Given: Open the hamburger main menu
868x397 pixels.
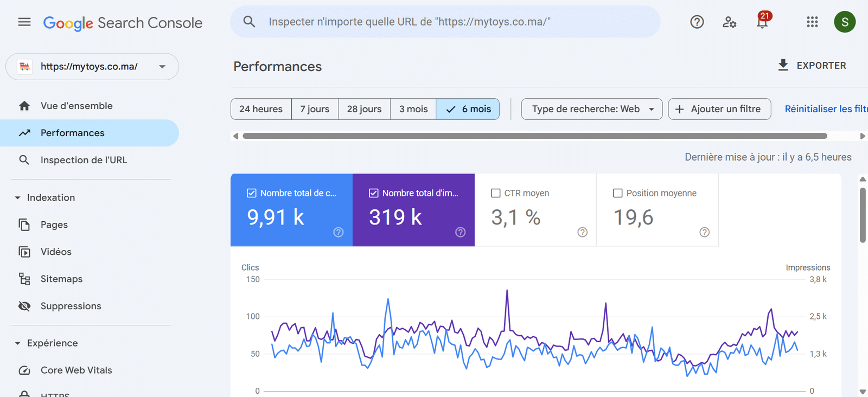Looking at the screenshot, I should click(24, 22).
